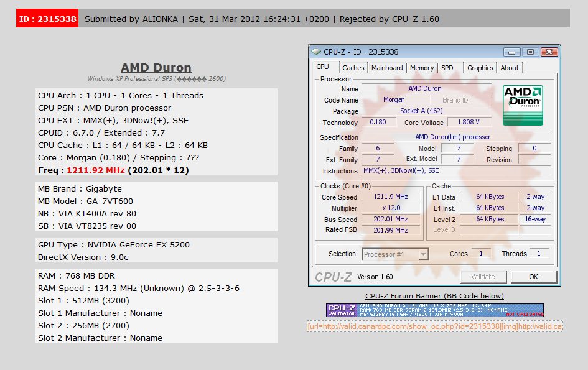Click the GPU Type : NVIDIA GeForce FX 5200 line
The height and width of the screenshot is (370, 588).
[114, 245]
